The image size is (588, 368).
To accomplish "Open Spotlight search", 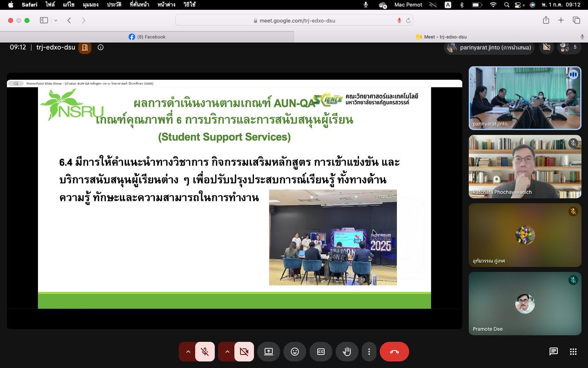I will [x=507, y=4].
